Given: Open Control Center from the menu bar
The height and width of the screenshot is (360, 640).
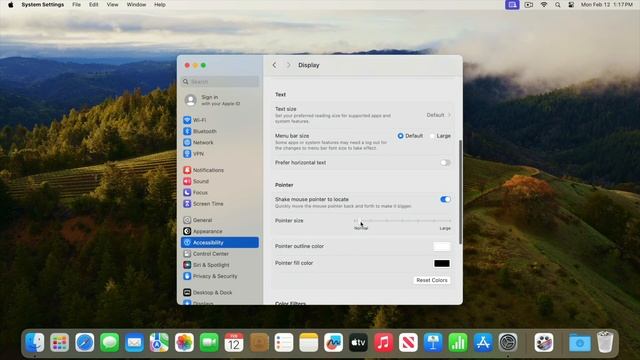Looking at the screenshot, I should tap(571, 5).
